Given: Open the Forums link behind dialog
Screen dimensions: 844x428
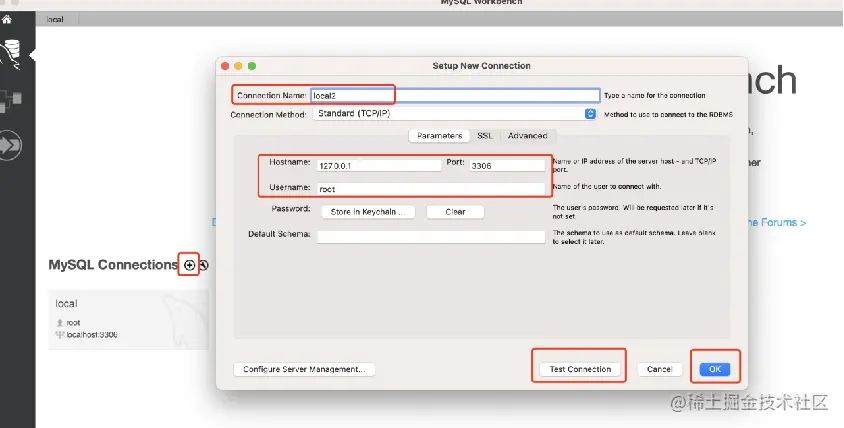Looking at the screenshot, I should (776, 222).
